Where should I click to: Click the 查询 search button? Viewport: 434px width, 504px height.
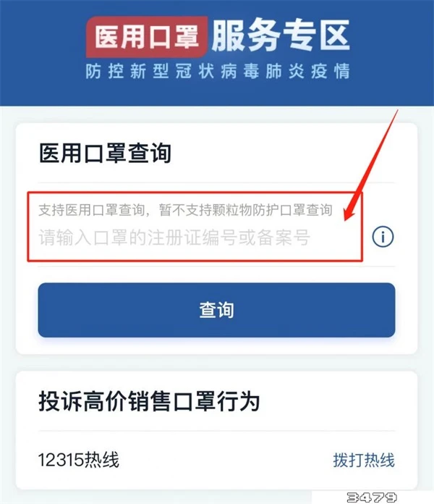(x=216, y=310)
